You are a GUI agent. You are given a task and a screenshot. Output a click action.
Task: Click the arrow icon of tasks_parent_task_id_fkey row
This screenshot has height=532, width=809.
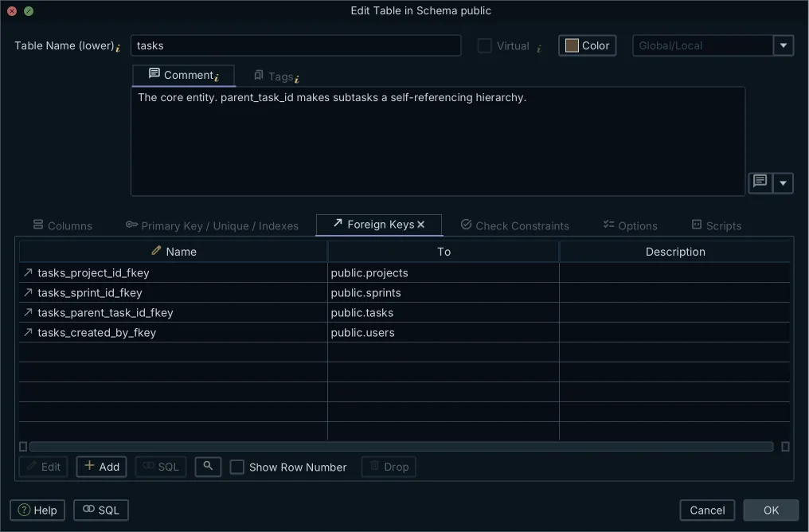pyautogui.click(x=28, y=312)
